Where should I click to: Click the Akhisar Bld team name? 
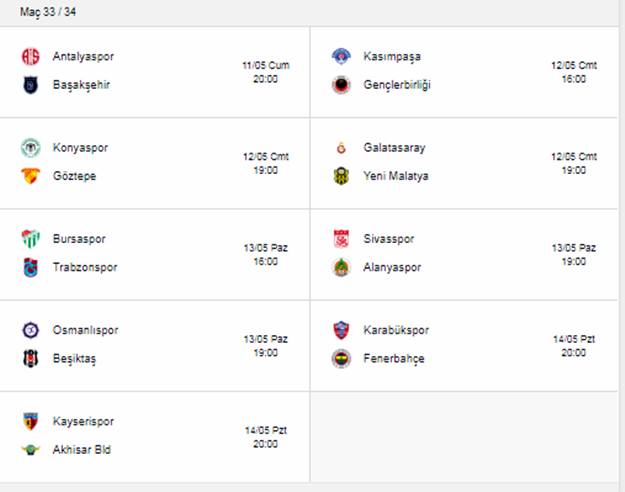[x=82, y=449]
